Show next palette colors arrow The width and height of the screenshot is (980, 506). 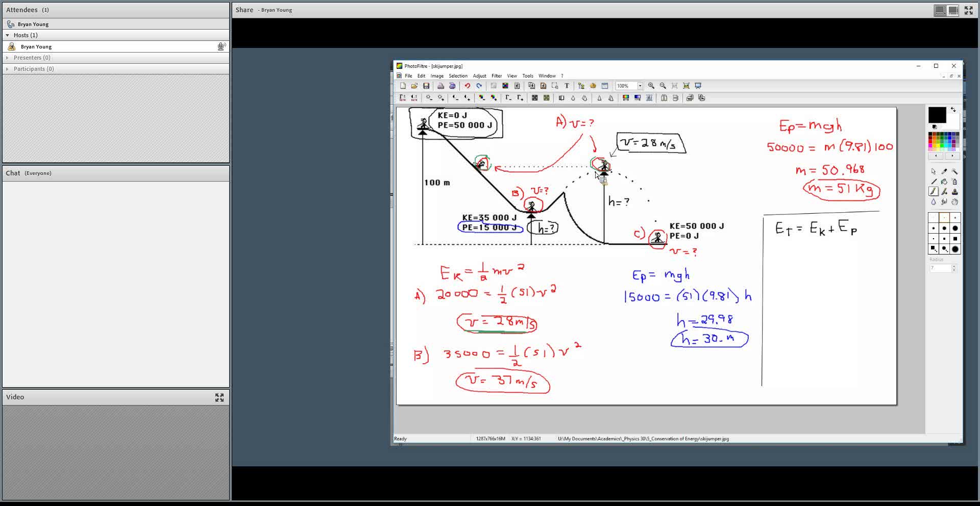tap(952, 156)
